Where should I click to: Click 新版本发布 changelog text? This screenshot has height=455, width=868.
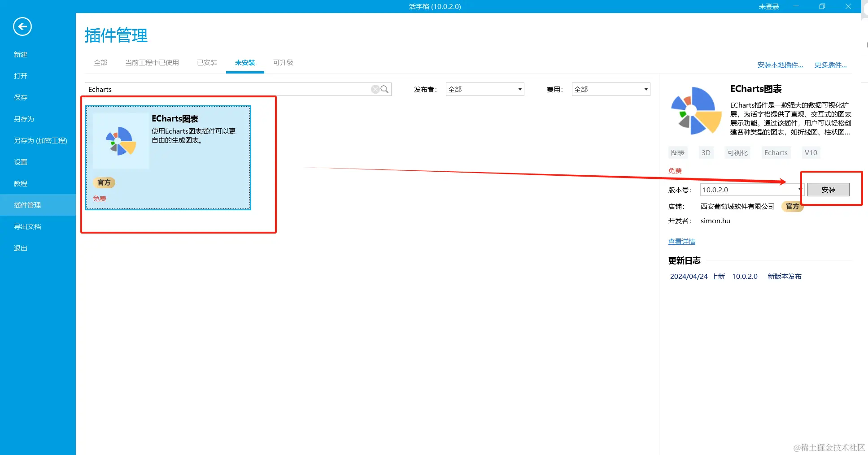784,277
